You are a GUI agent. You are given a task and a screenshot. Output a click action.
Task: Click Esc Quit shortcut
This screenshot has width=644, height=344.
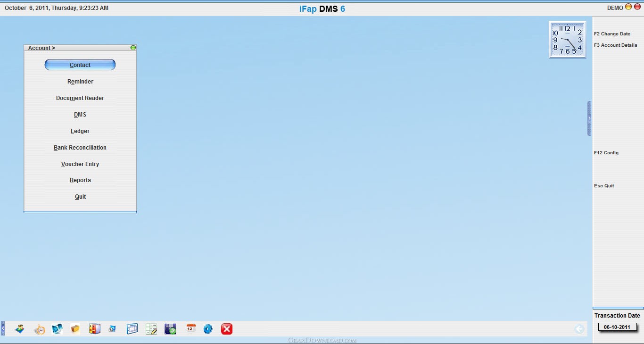point(604,186)
